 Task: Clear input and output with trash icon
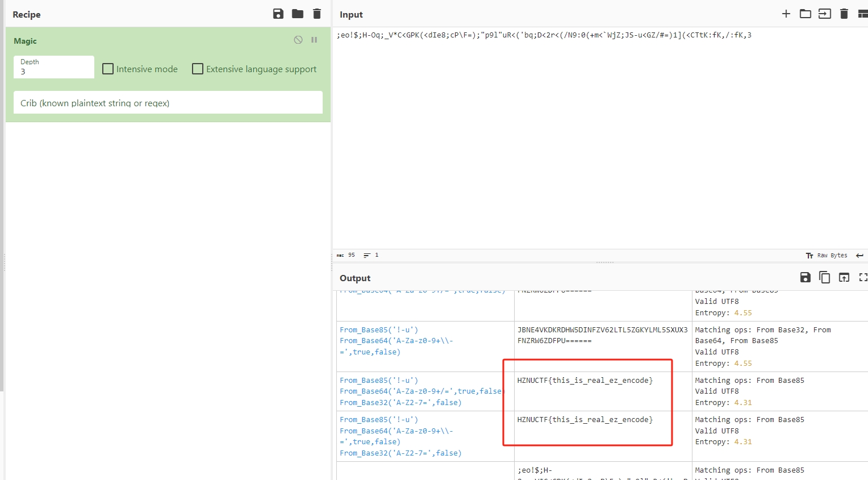tap(844, 14)
